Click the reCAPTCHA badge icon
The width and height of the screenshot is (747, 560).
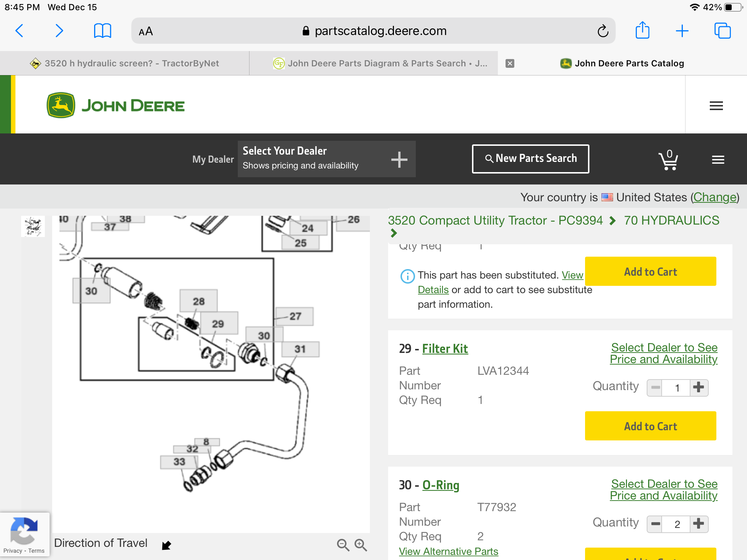24,531
